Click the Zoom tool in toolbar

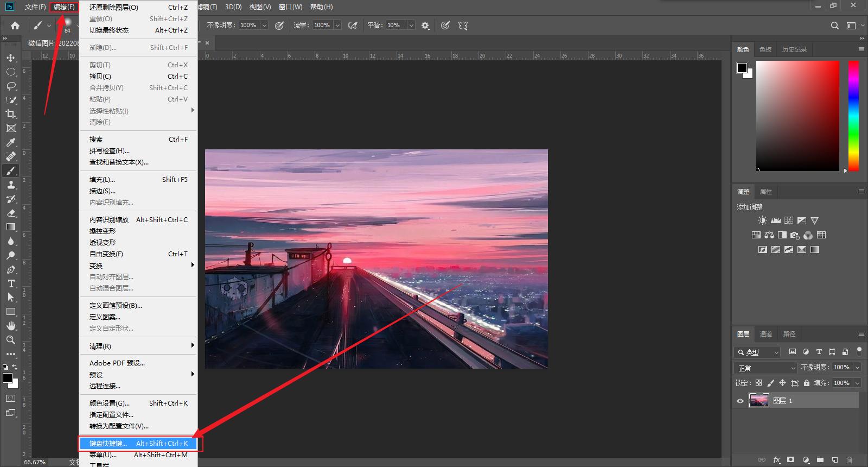pyautogui.click(x=10, y=340)
